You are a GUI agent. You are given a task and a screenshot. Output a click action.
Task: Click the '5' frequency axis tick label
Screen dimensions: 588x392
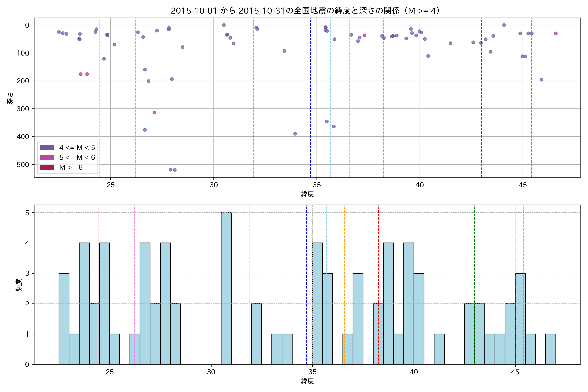(x=27, y=213)
